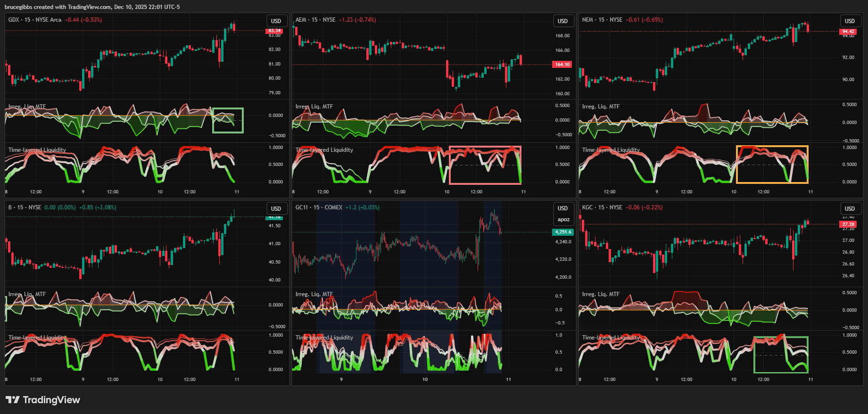Click the 4,251.6 price label on GC1! chart

pyautogui.click(x=562, y=232)
